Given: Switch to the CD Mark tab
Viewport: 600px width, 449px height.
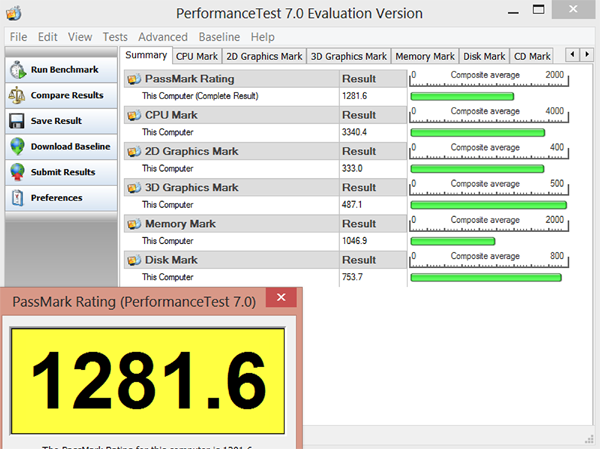Looking at the screenshot, I should click(x=532, y=57).
